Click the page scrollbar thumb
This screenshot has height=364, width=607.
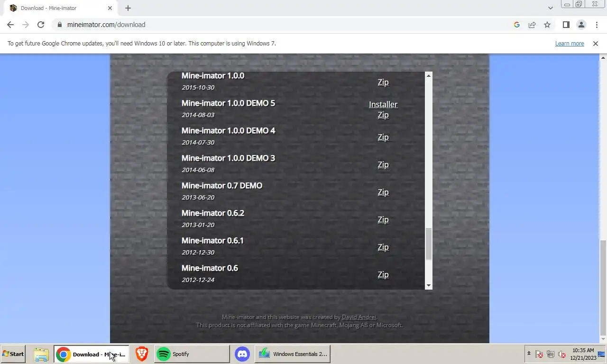pyautogui.click(x=603, y=287)
